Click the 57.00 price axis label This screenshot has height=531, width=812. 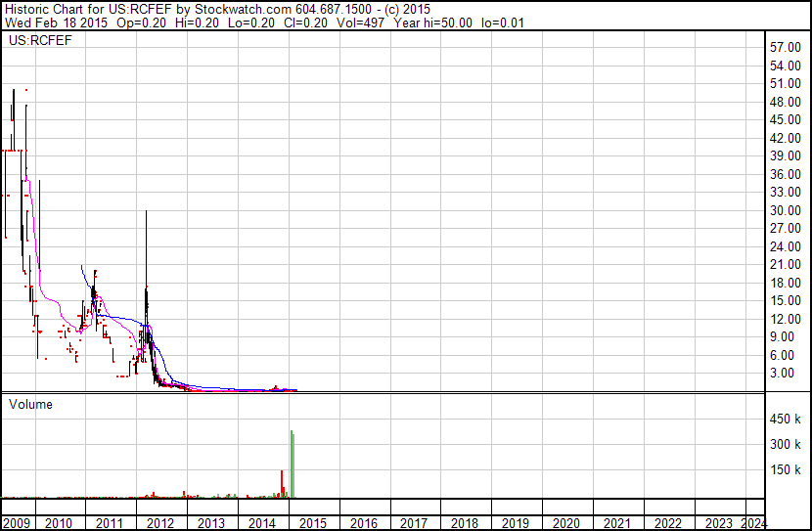pyautogui.click(x=786, y=48)
